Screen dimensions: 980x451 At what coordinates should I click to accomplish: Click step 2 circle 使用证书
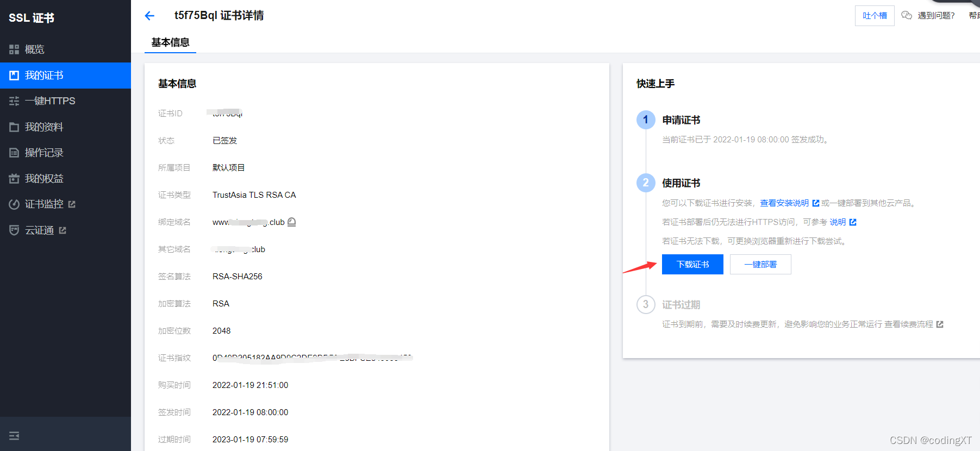coord(646,183)
